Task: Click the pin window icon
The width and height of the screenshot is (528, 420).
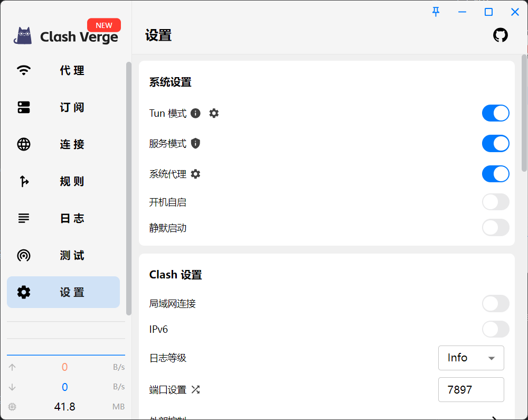Action: tap(436, 12)
